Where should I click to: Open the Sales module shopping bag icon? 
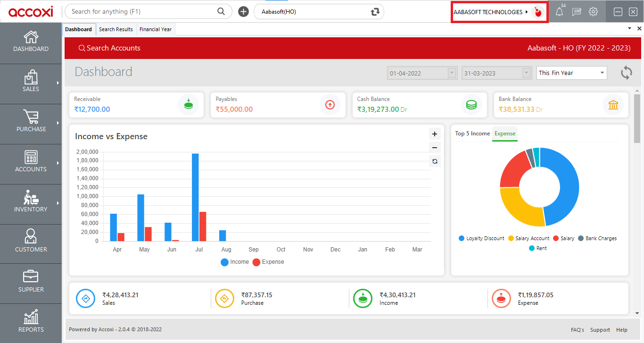(31, 77)
